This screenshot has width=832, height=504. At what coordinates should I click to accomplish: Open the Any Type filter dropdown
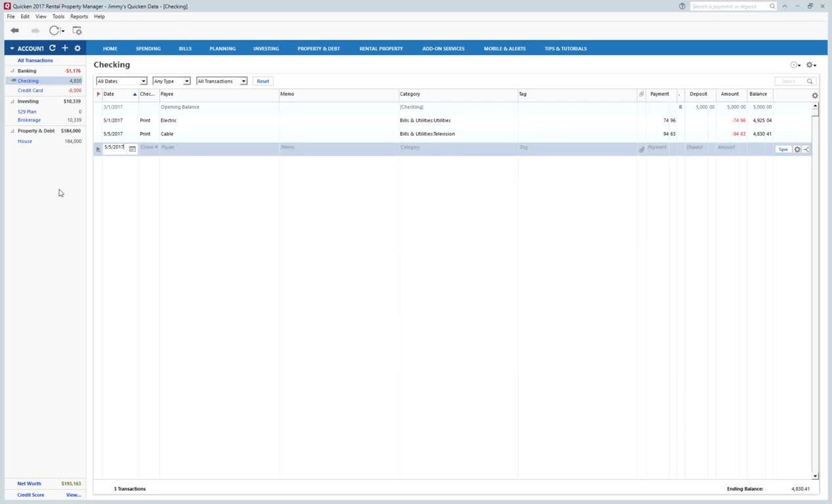pos(171,81)
